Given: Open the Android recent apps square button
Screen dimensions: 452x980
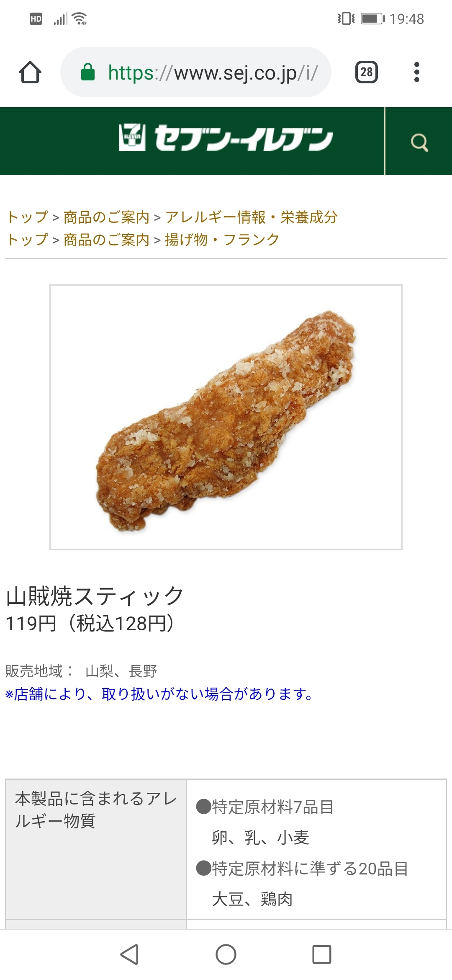Looking at the screenshot, I should click(x=322, y=954).
